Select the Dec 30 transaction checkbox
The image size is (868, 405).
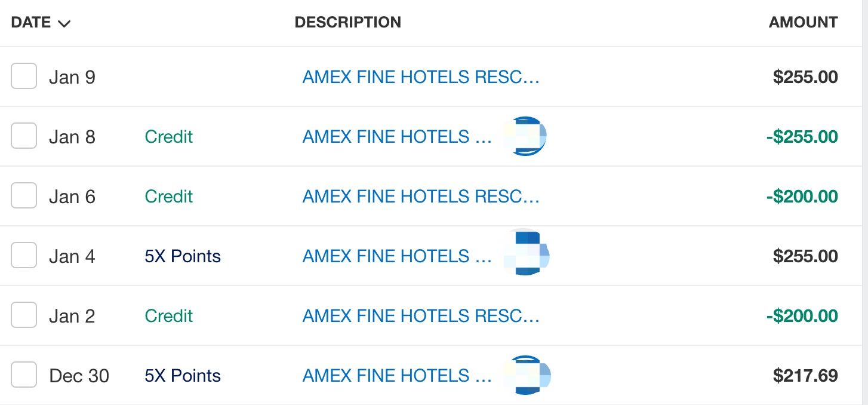(24, 375)
